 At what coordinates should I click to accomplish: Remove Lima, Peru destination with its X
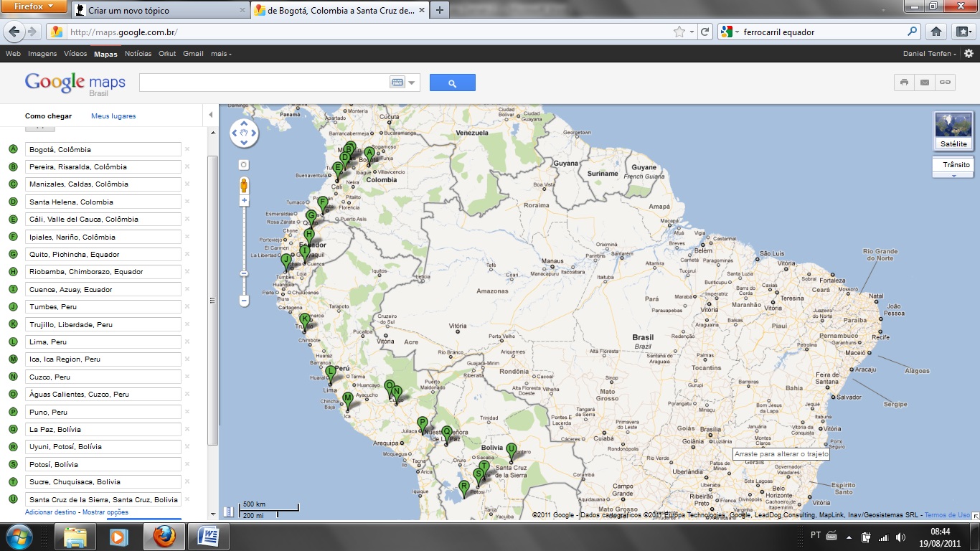coord(187,342)
